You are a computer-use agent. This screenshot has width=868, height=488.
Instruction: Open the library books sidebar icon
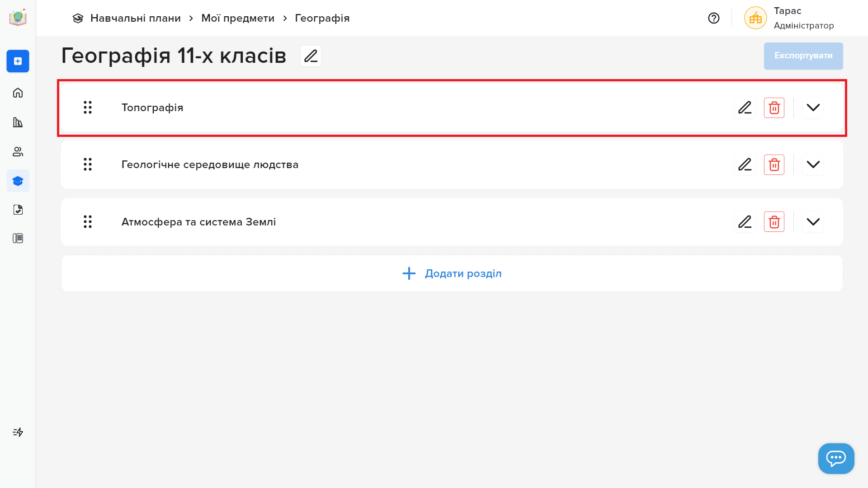18,122
